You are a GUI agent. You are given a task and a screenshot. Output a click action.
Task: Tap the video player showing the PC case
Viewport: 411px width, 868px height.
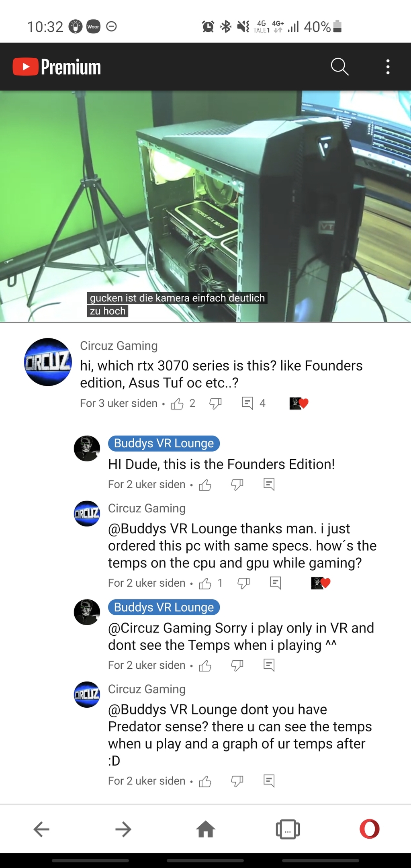click(205, 207)
